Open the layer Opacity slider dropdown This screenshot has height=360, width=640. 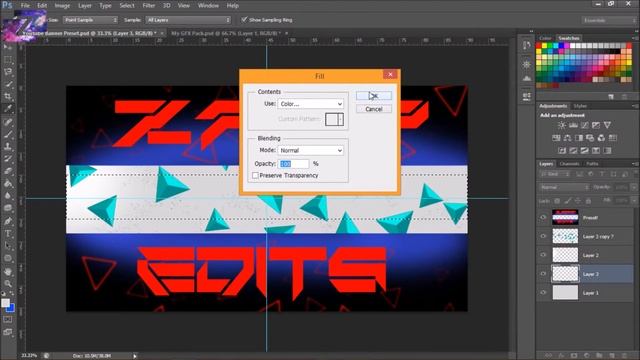click(633, 187)
